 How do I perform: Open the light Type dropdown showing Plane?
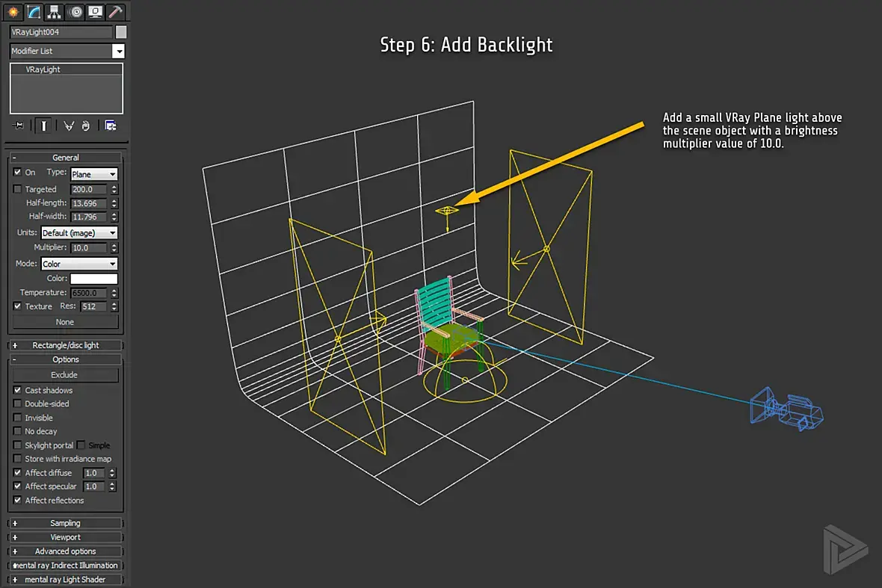[x=94, y=173]
